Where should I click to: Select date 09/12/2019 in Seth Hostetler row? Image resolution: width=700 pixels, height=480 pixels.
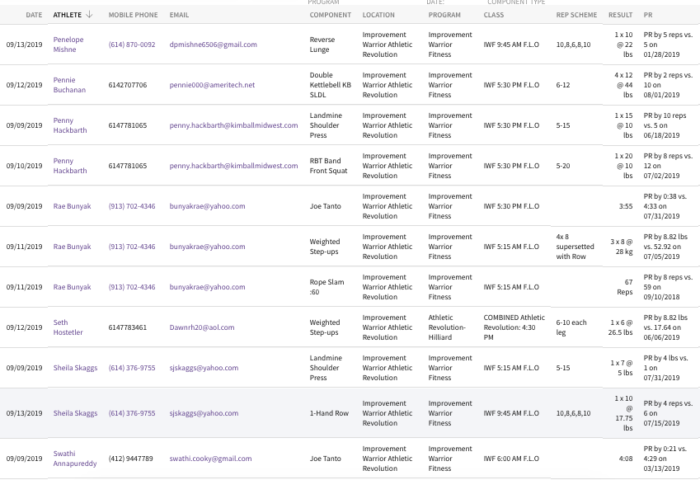[24, 327]
